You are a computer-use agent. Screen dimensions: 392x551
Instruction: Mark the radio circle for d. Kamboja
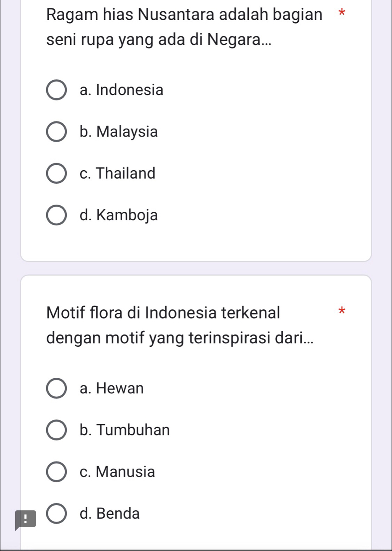56,215
